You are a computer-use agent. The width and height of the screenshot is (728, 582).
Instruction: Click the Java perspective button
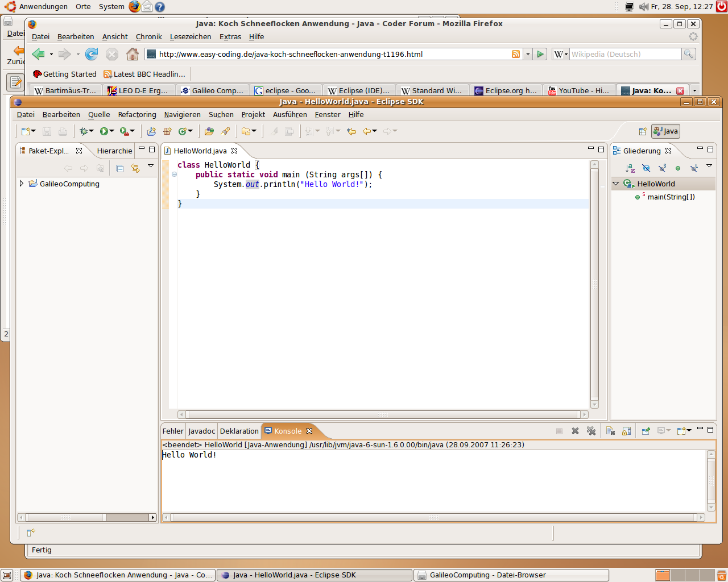click(x=665, y=131)
